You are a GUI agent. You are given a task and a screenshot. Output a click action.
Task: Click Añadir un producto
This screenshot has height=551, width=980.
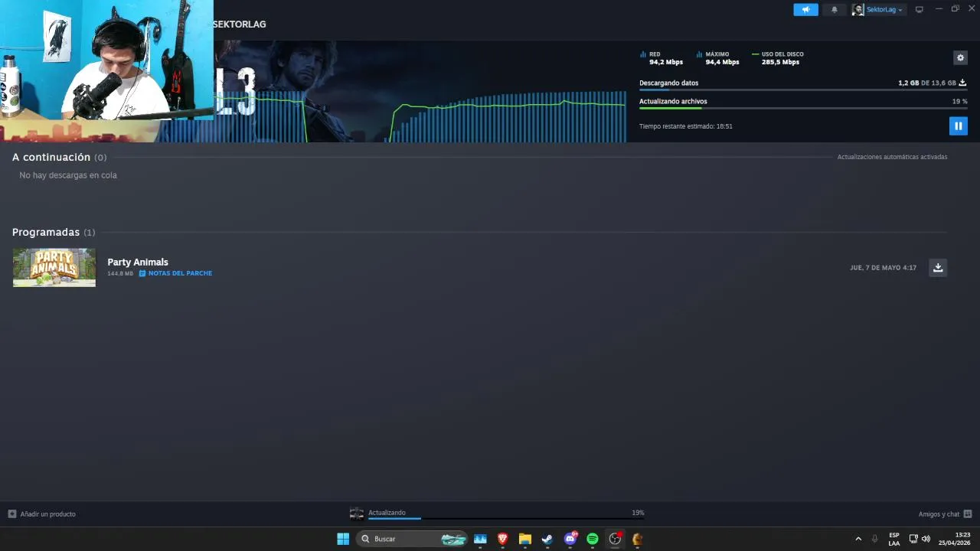(x=47, y=514)
